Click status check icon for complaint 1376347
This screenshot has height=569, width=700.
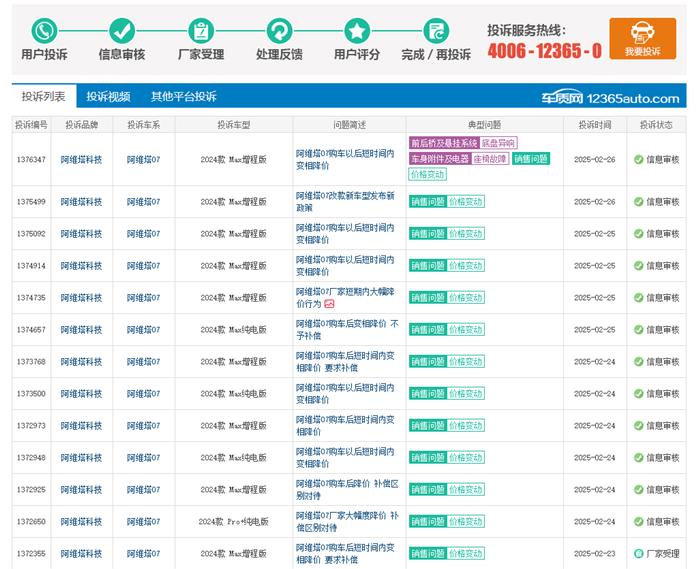coord(638,159)
